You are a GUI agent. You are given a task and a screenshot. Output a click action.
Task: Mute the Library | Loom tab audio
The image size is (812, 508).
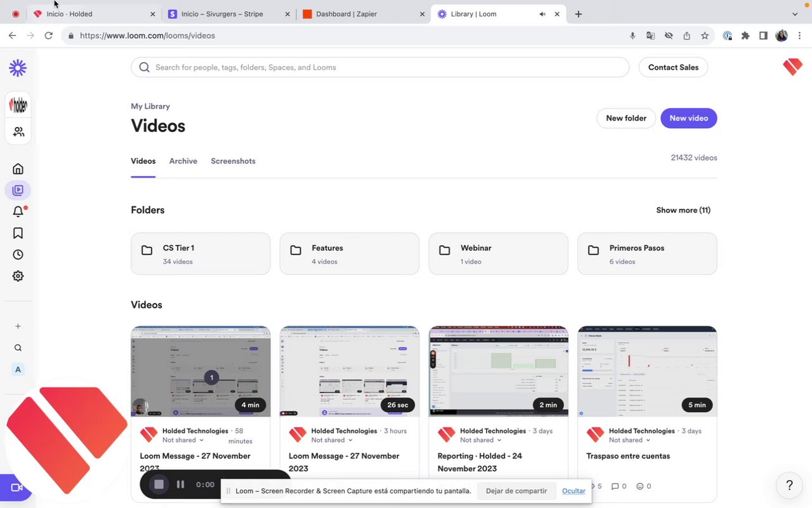[x=542, y=14]
